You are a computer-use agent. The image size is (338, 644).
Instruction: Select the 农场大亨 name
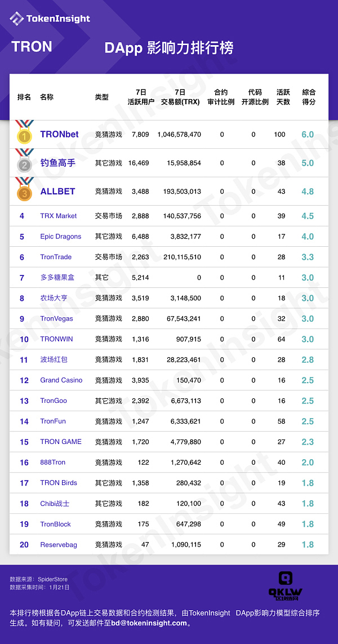[x=54, y=298]
